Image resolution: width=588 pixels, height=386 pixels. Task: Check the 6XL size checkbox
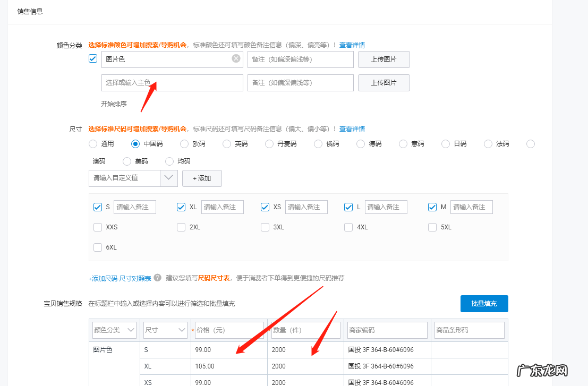[x=98, y=247]
